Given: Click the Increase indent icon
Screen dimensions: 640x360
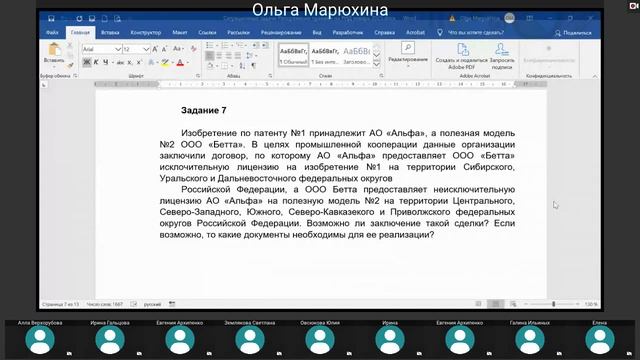Looking at the screenshot, I should pos(265,45).
